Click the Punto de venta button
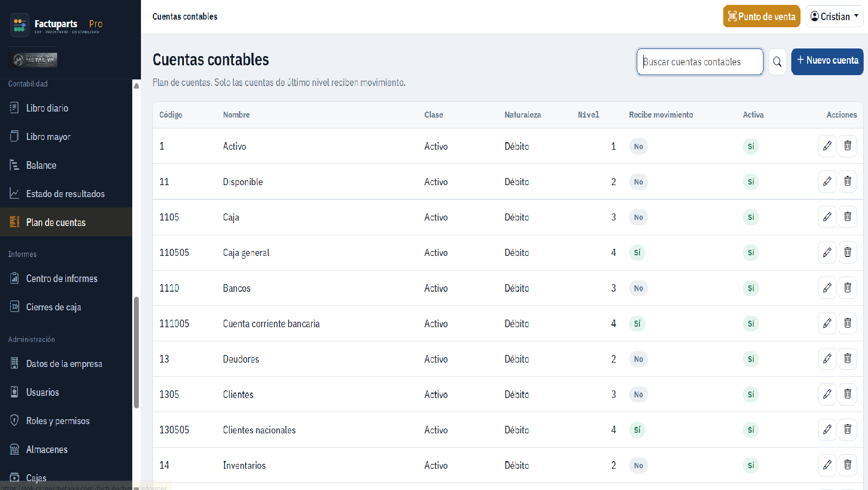 point(761,16)
